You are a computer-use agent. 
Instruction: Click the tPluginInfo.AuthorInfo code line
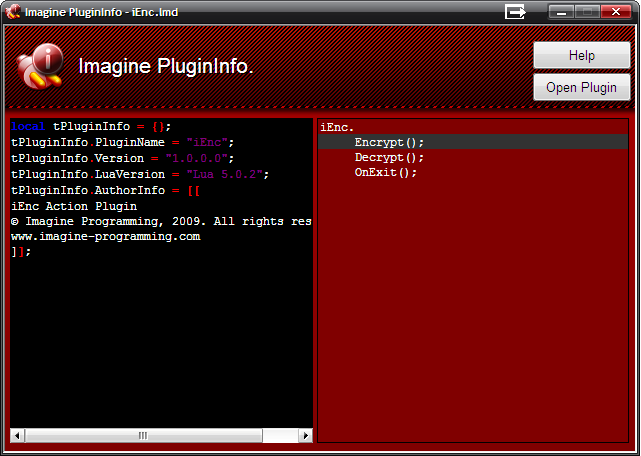tap(105, 190)
